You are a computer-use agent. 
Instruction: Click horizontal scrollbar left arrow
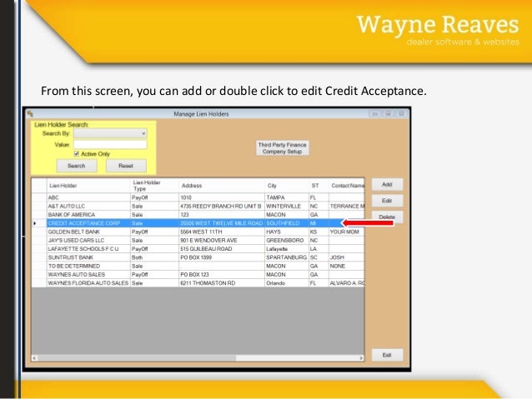pos(34,358)
